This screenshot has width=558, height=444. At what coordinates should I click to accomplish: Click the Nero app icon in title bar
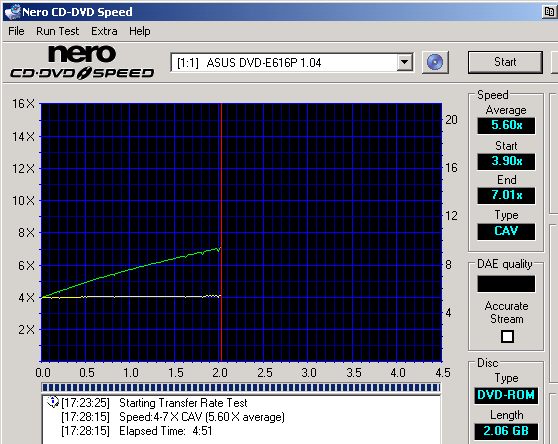12,12
